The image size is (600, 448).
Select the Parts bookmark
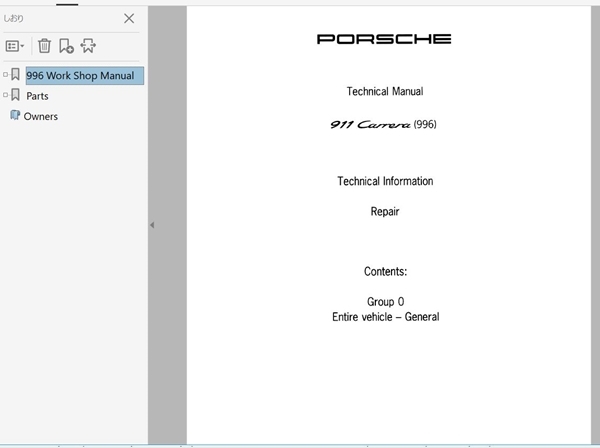point(37,96)
